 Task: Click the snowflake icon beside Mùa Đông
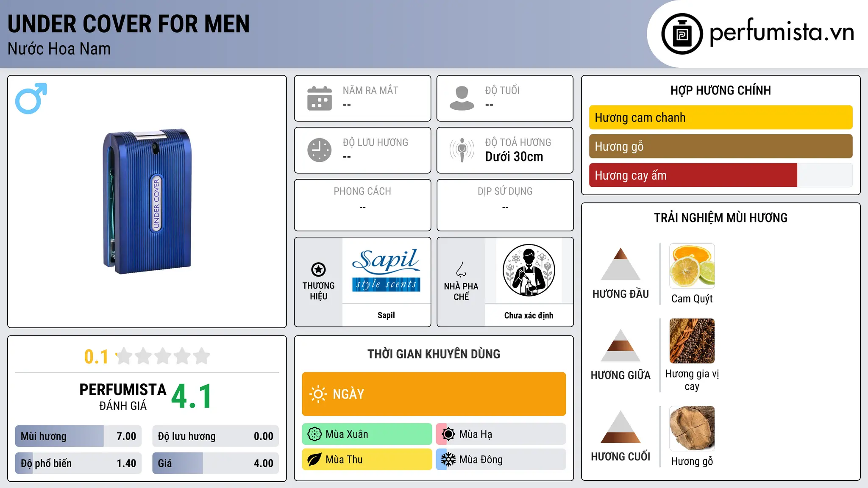pyautogui.click(x=448, y=460)
